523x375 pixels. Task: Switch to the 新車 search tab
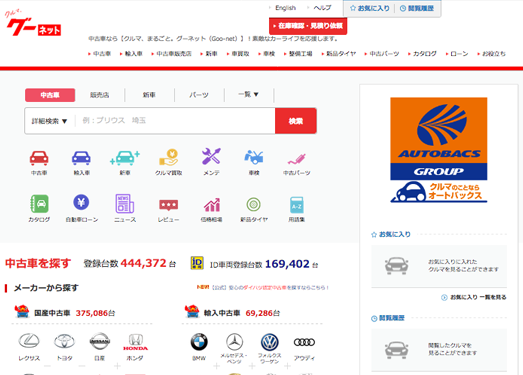pyautogui.click(x=149, y=95)
